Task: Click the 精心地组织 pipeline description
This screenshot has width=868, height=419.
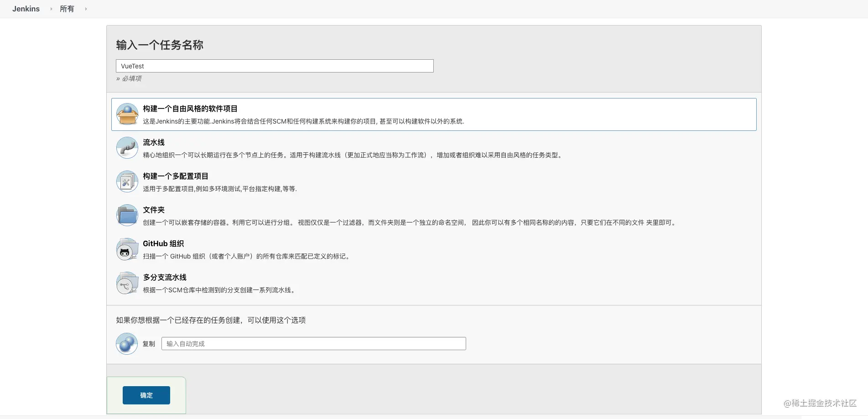Action: [353, 155]
